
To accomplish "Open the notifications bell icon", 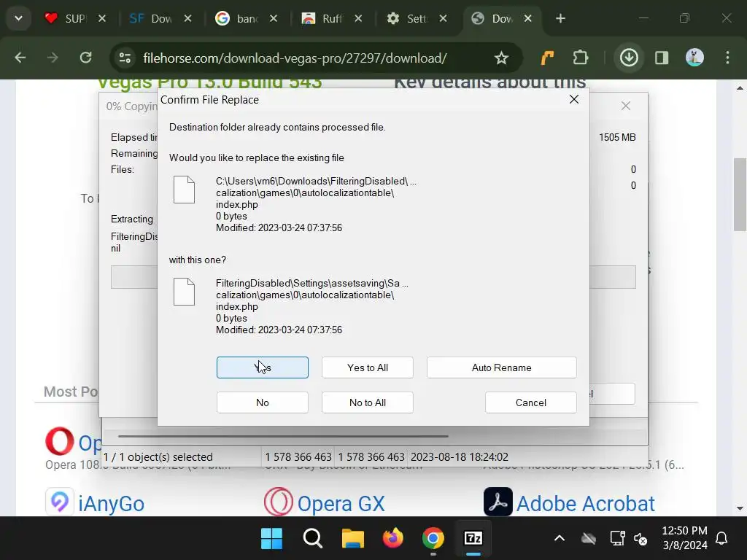I will point(721,539).
